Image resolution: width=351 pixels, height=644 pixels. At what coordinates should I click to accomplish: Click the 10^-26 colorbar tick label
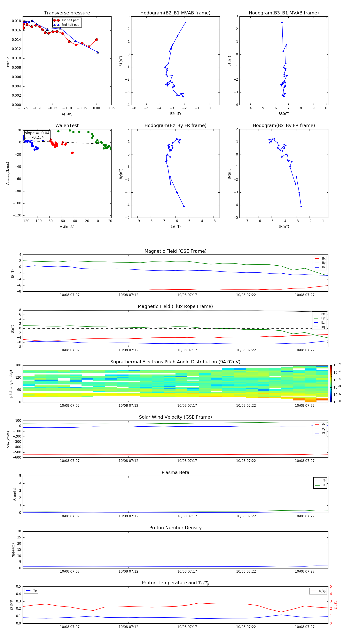point(337,365)
